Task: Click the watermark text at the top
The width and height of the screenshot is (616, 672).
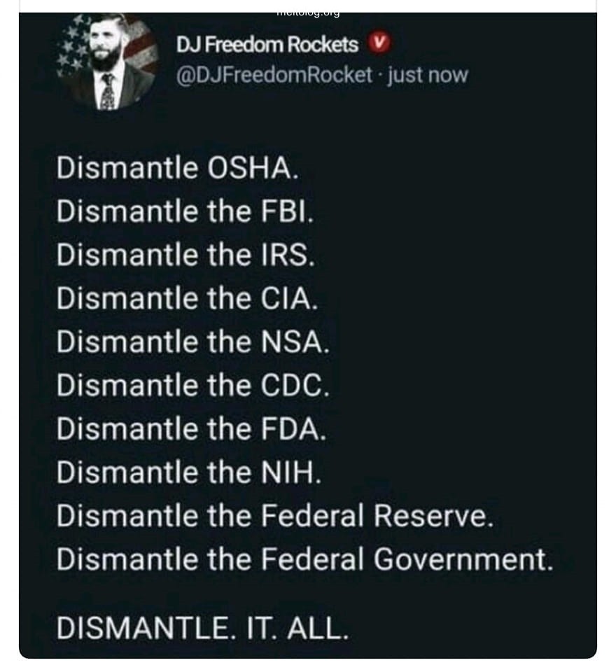Action: click(308, 11)
